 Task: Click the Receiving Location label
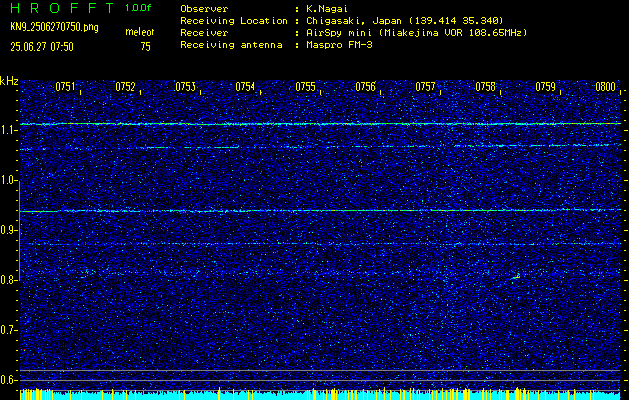[234, 20]
